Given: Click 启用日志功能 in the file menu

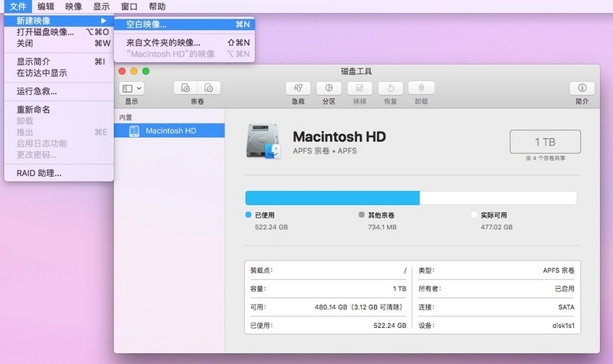Looking at the screenshot, I should [x=59, y=143].
